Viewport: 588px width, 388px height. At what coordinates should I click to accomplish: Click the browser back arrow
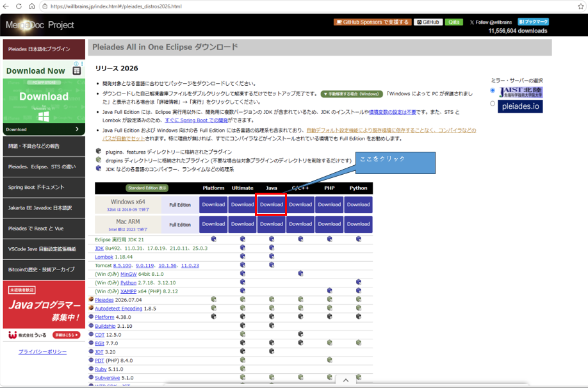pos(6,6)
